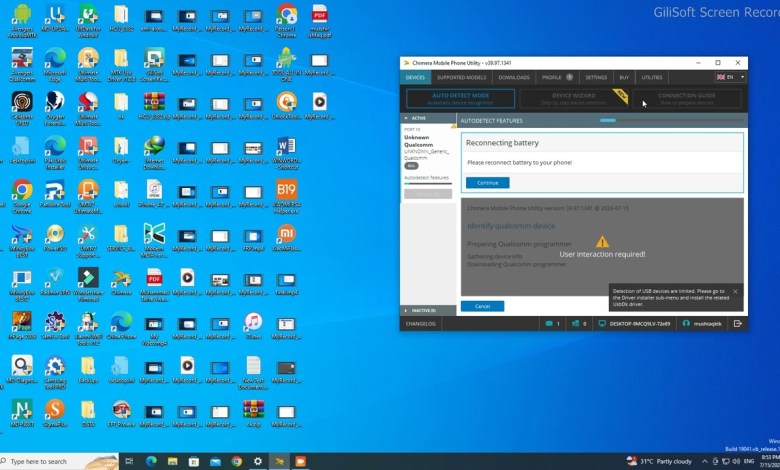The image size is (780, 470).
Task: Dismiss the USB detection warning notification
Action: 736,291
